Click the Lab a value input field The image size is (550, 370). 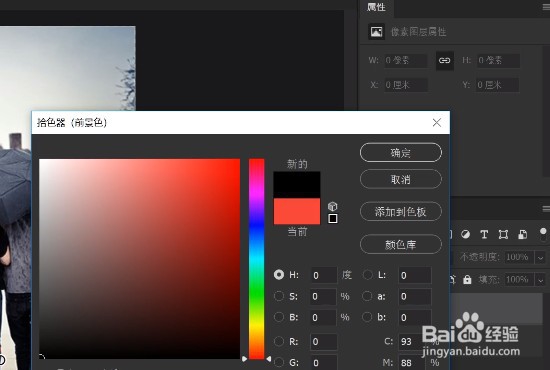(415, 296)
